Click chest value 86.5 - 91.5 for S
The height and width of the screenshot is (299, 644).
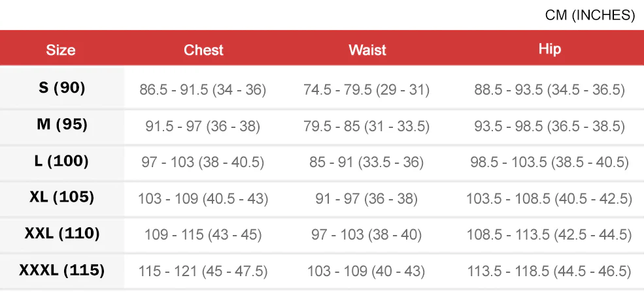click(203, 89)
